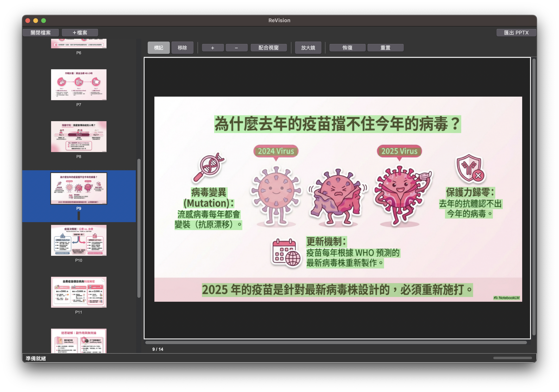The height and width of the screenshot is (392, 559).
Task: Click 配合視窗 fit-to-window button
Action: pos(269,48)
